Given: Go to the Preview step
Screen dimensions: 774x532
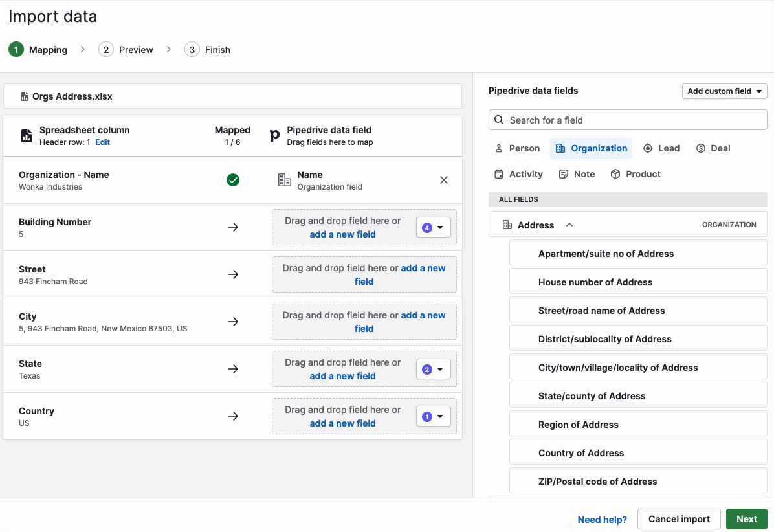Looking at the screenshot, I should [136, 50].
